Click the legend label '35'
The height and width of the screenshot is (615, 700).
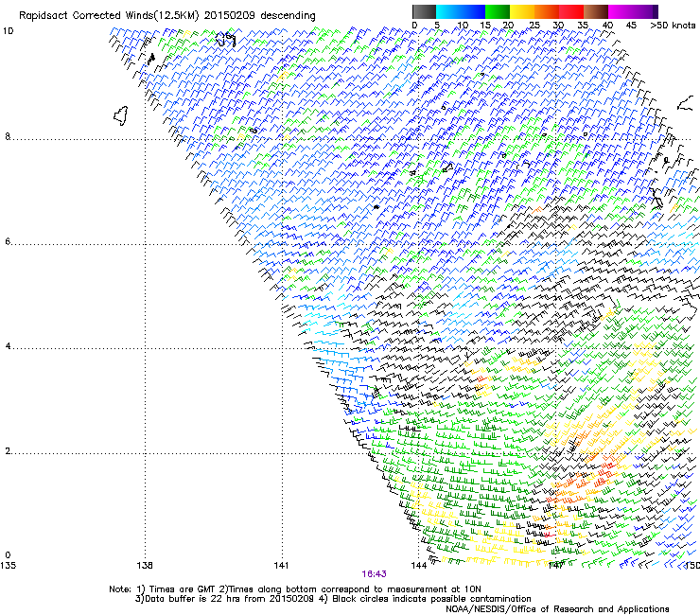pyautogui.click(x=583, y=26)
